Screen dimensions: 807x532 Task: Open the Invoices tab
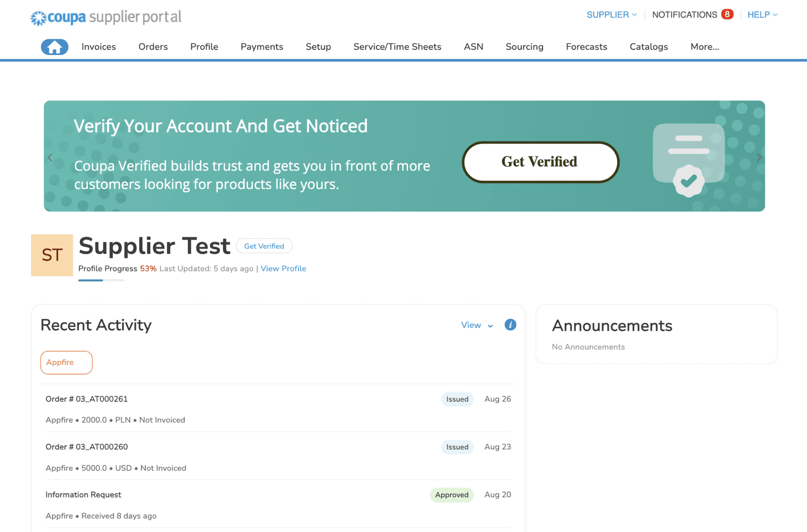tap(99, 47)
